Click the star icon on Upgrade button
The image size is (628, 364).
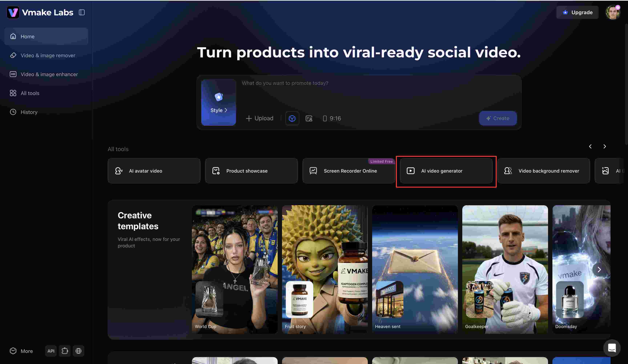pos(565,12)
